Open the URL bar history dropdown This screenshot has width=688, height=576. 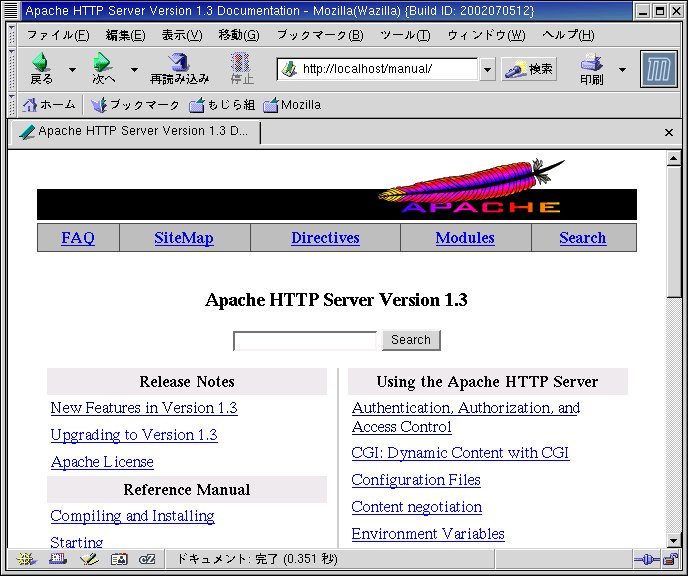[487, 69]
